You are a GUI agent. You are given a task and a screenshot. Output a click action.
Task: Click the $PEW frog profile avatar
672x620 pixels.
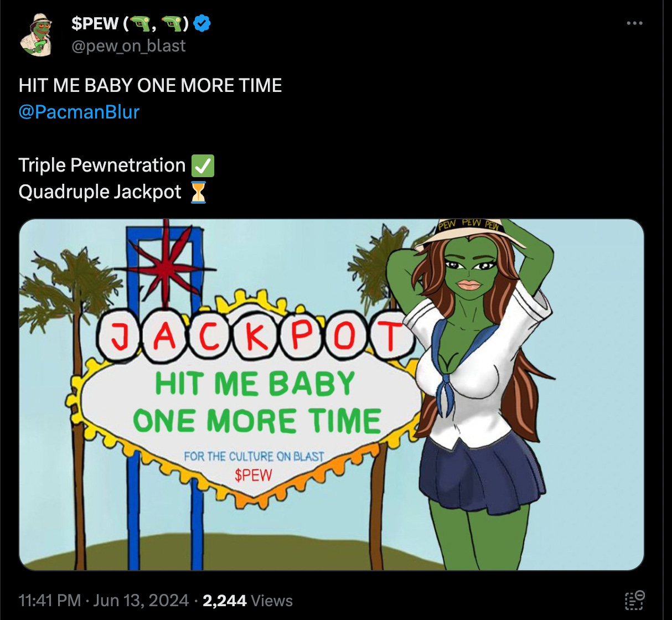[x=36, y=35]
